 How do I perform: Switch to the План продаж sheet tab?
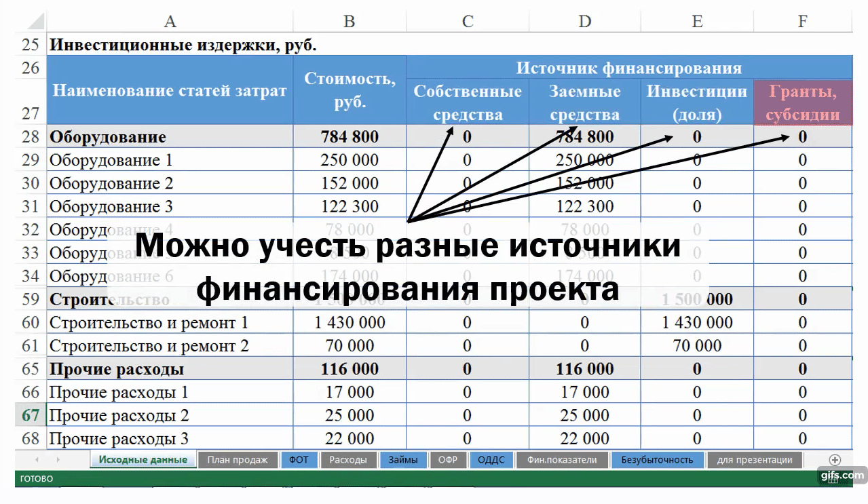pos(238,460)
